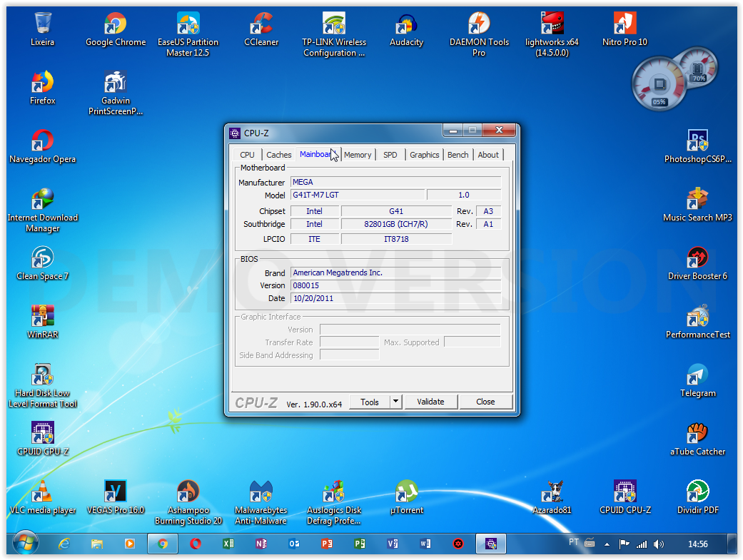This screenshot has width=743, height=560.
Task: Click the PT language indicator in tray
Action: point(574,542)
